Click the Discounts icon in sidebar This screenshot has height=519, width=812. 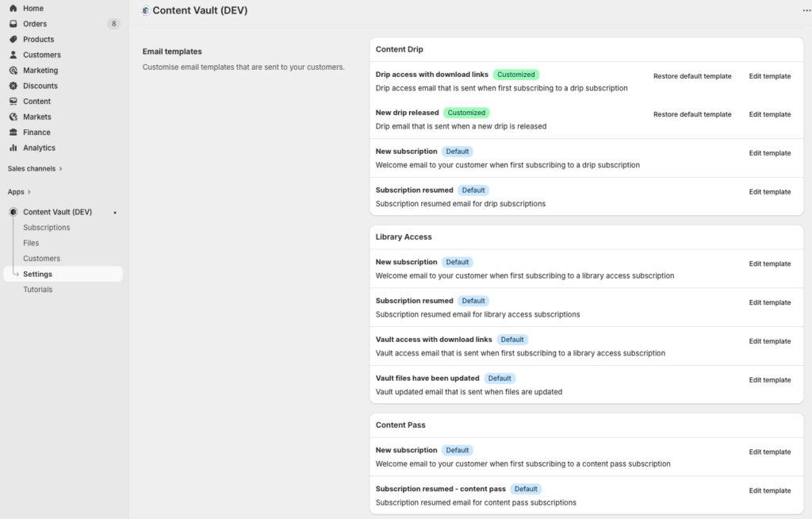[x=13, y=86]
